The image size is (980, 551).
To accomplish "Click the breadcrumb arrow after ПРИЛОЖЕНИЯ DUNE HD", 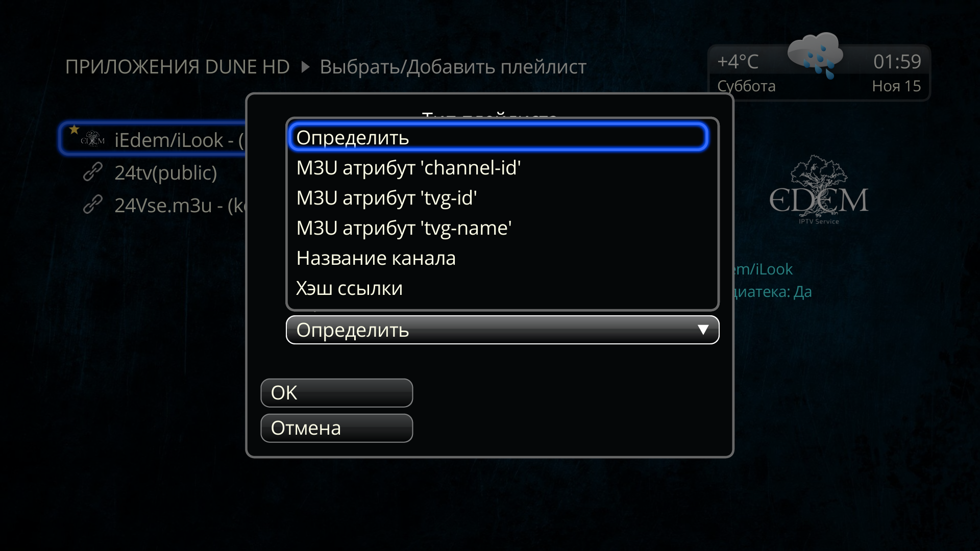I will point(305,67).
